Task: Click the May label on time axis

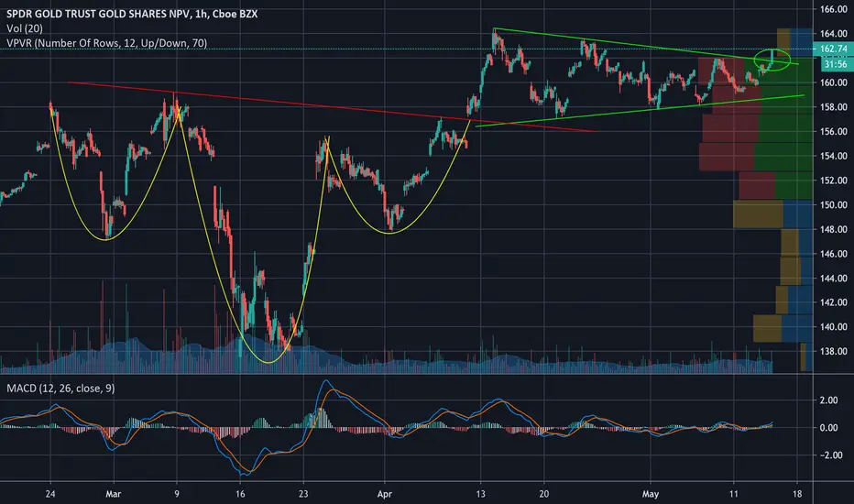Action: [651, 494]
